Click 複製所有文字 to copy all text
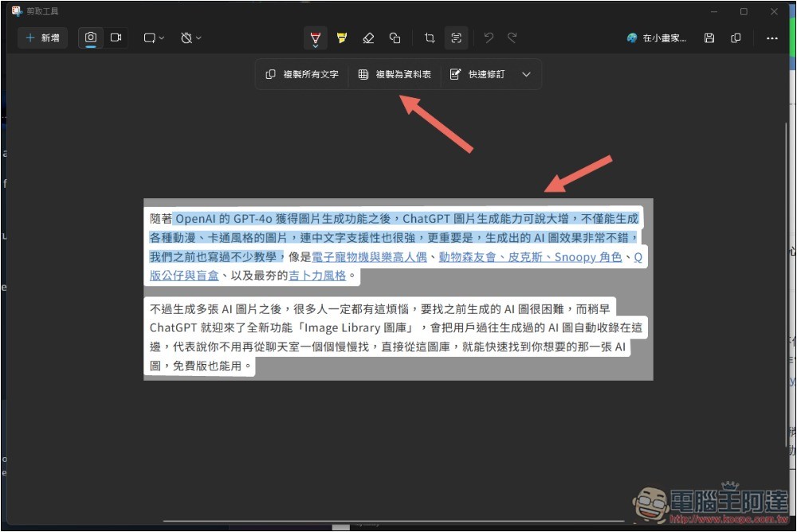797x532 pixels. (x=302, y=74)
